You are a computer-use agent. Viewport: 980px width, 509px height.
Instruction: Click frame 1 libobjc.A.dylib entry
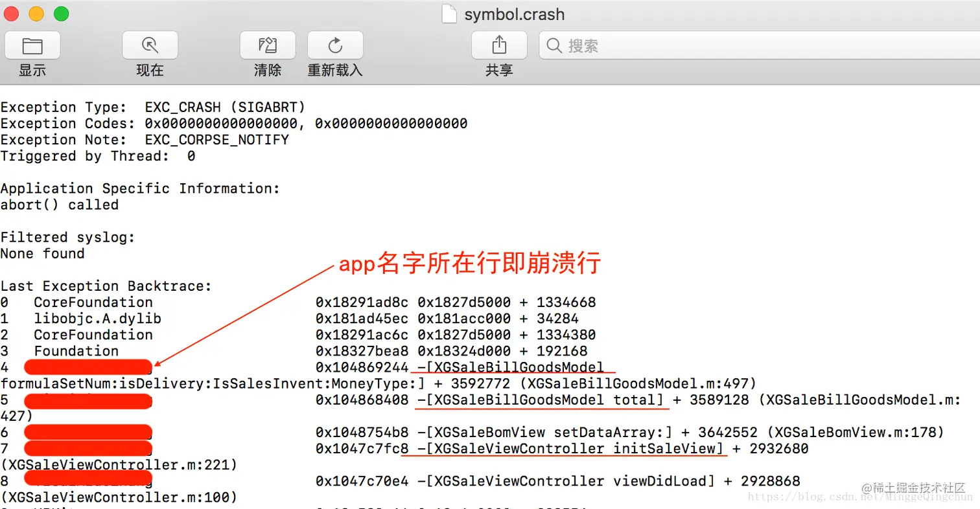pyautogui.click(x=290, y=318)
